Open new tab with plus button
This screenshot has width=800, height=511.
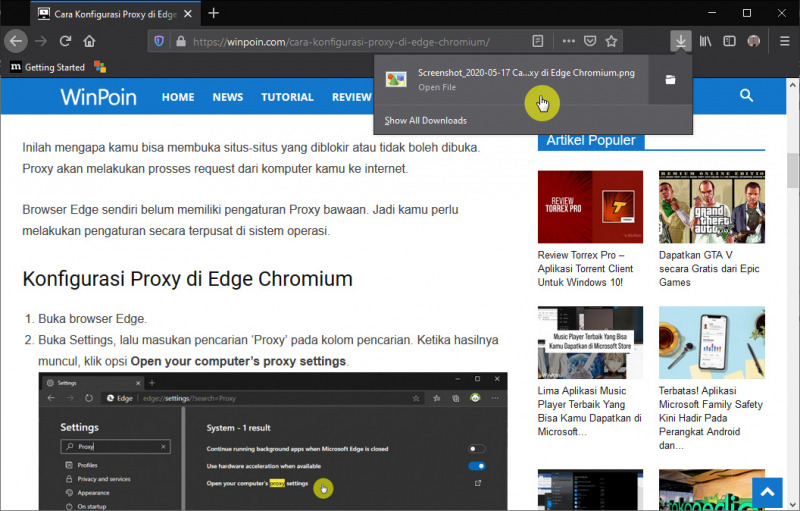214,13
